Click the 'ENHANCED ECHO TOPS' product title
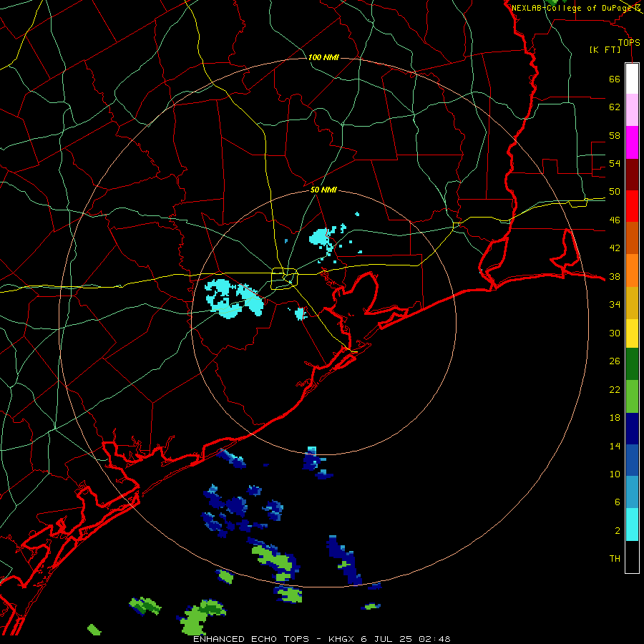The width and height of the screenshot is (644, 644). pyautogui.click(x=251, y=639)
